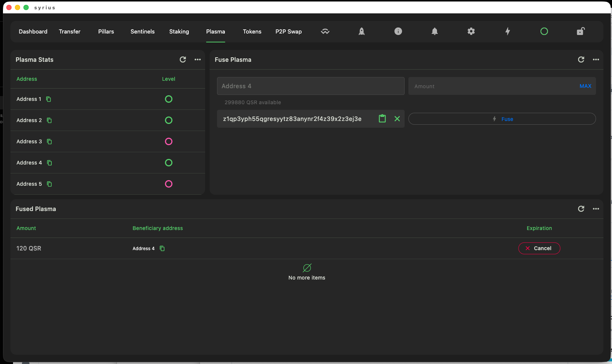Screen dimensions: 612x364
Task: Open the P2P Swap tab
Action: (289, 32)
